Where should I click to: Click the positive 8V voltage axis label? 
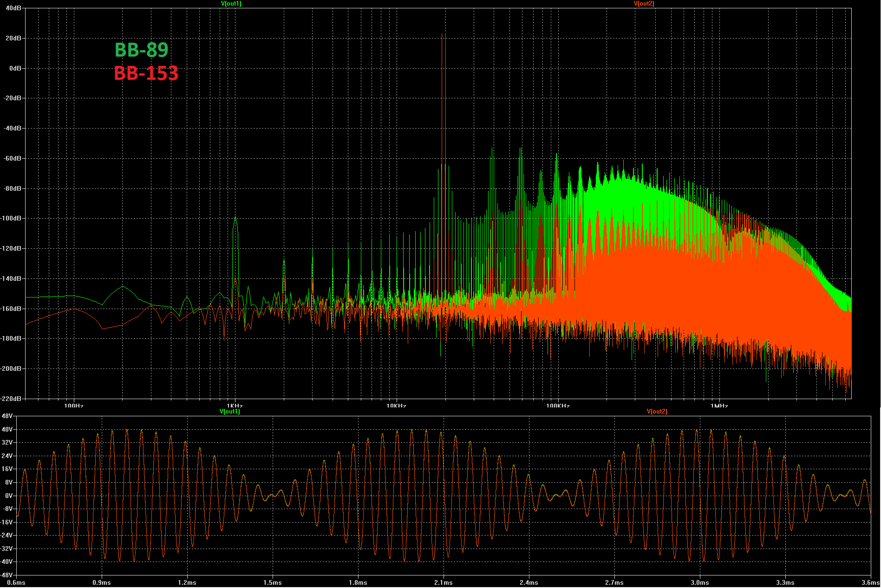coord(9,483)
